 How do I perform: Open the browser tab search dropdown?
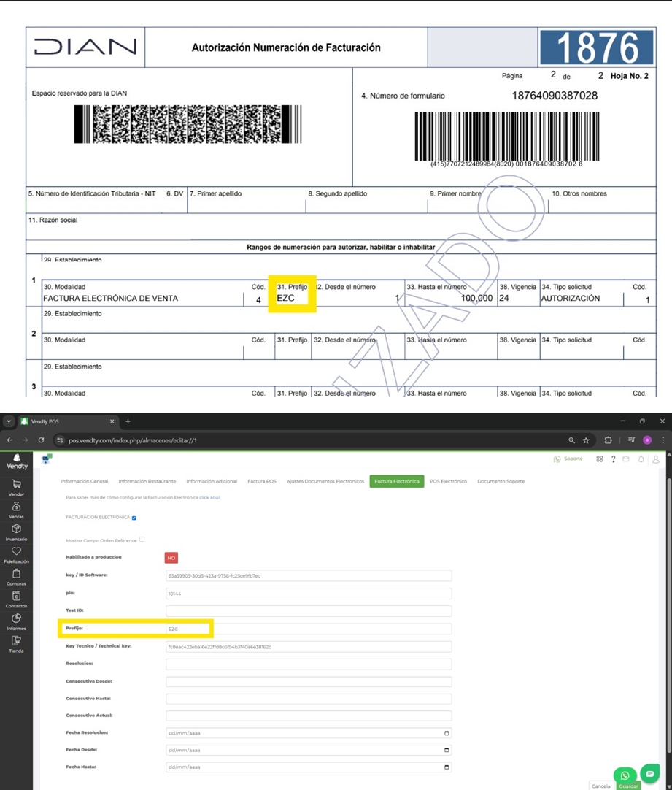(9, 421)
